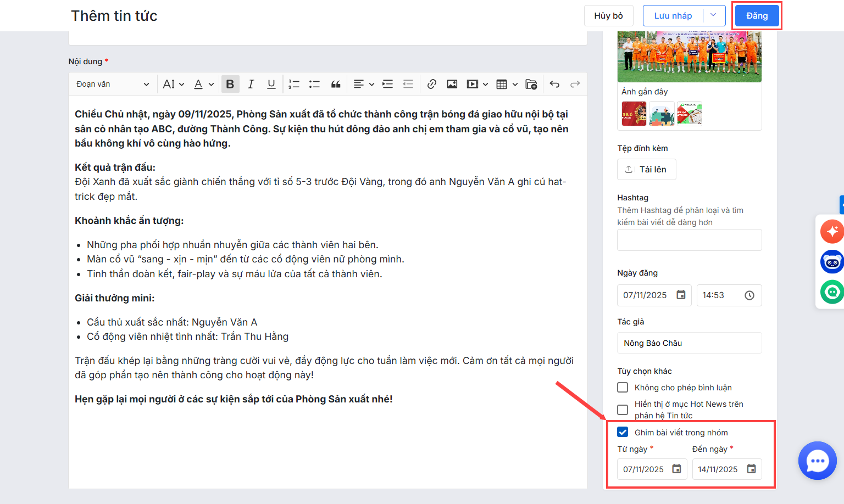Expand the 'Lưu nháp' dropdown arrow
The width and height of the screenshot is (844, 504).
(713, 15)
